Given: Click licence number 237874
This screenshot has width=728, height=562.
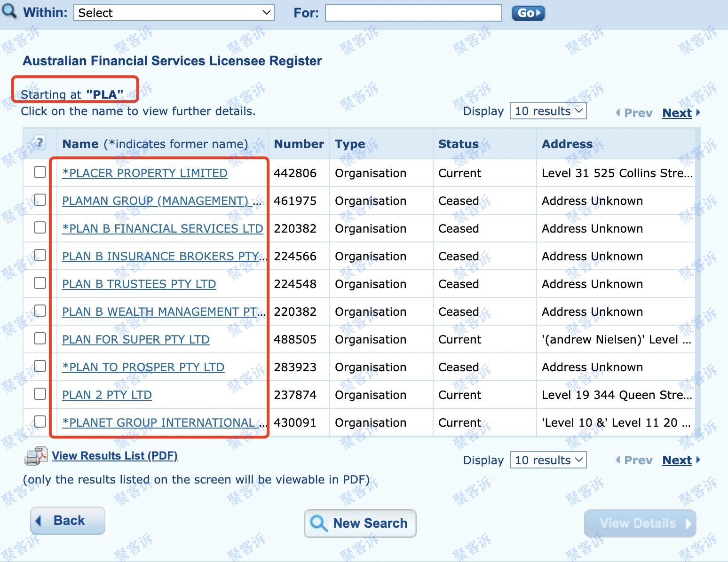Looking at the screenshot, I should pos(295,395).
